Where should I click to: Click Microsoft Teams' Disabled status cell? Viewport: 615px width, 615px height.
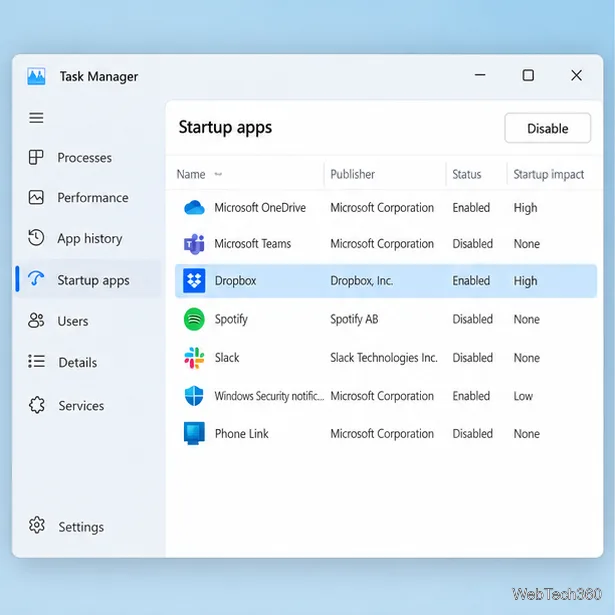click(x=473, y=244)
